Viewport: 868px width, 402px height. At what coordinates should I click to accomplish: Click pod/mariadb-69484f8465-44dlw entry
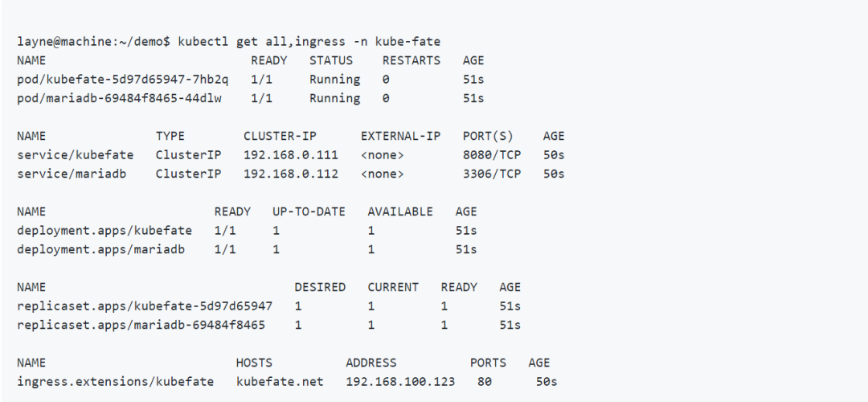pyautogui.click(x=119, y=99)
